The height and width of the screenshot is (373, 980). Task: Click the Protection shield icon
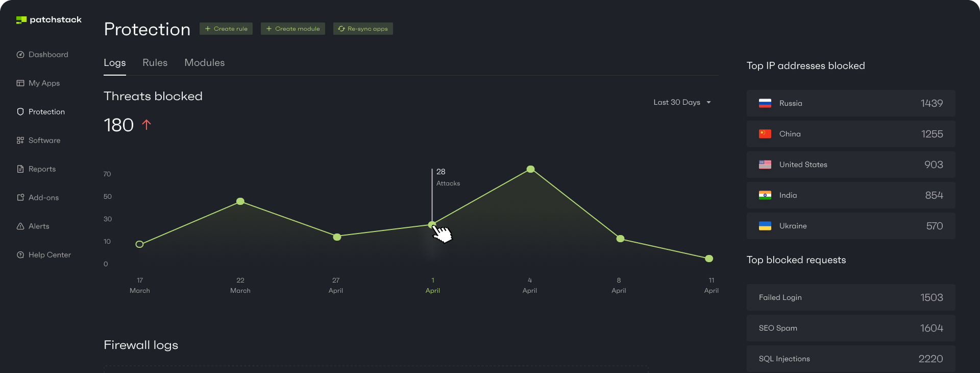[20, 112]
